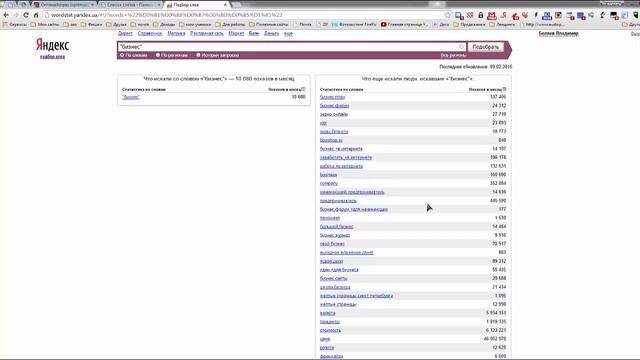Open the 'business' related query link

click(329, 175)
